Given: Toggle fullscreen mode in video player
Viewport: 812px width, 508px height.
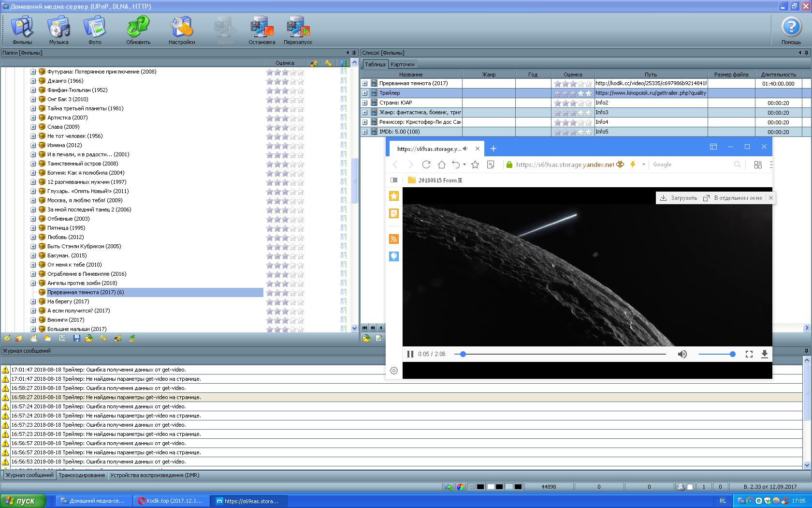Looking at the screenshot, I should [x=749, y=354].
